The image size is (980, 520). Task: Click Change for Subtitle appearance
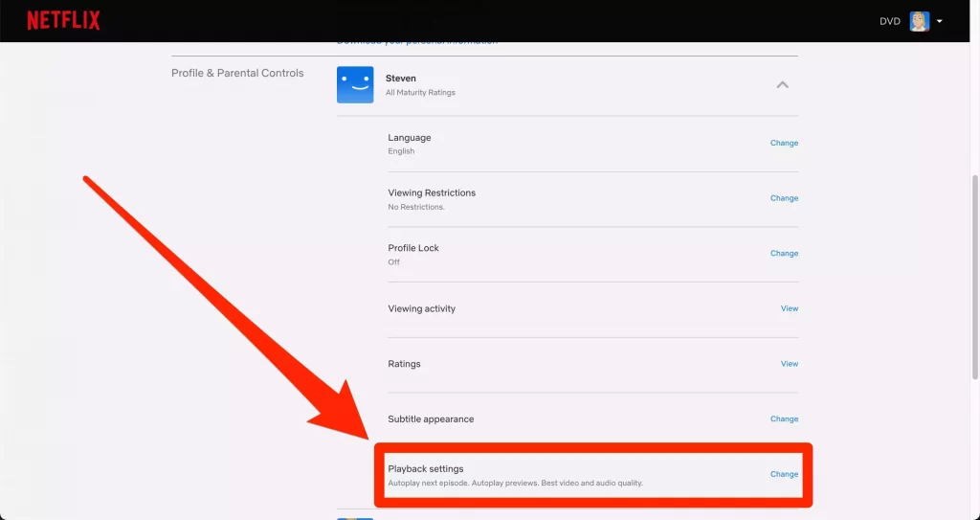[784, 418]
